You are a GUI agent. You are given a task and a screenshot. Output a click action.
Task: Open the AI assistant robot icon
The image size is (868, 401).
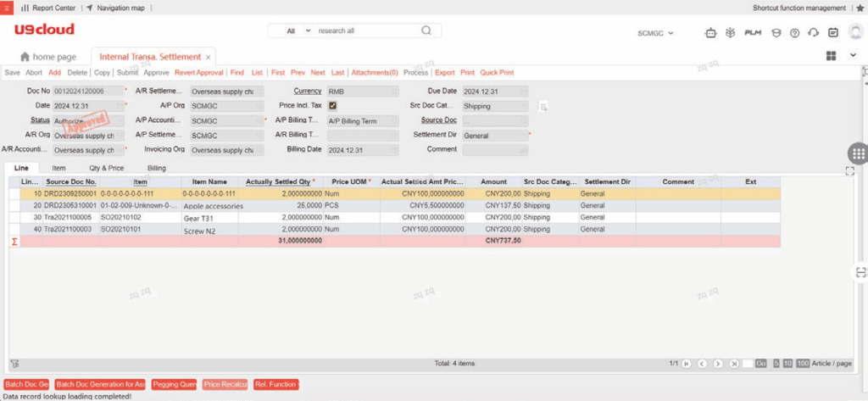[710, 33]
